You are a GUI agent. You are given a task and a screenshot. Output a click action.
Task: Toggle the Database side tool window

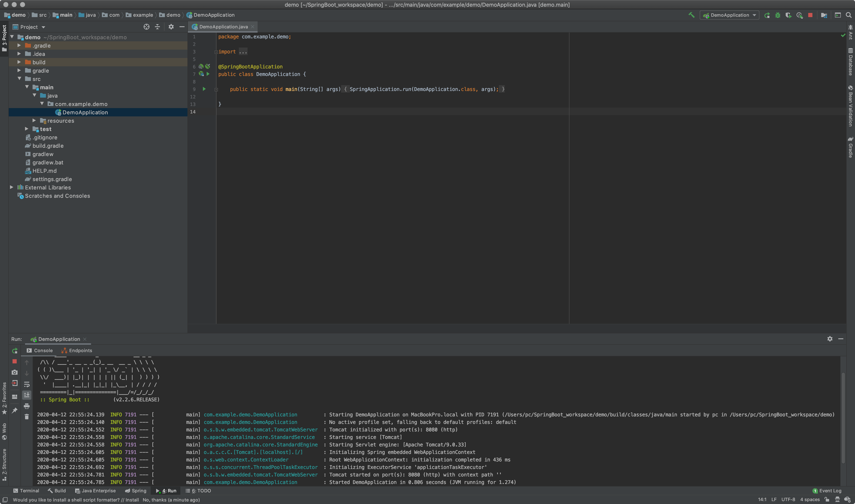coord(850,62)
